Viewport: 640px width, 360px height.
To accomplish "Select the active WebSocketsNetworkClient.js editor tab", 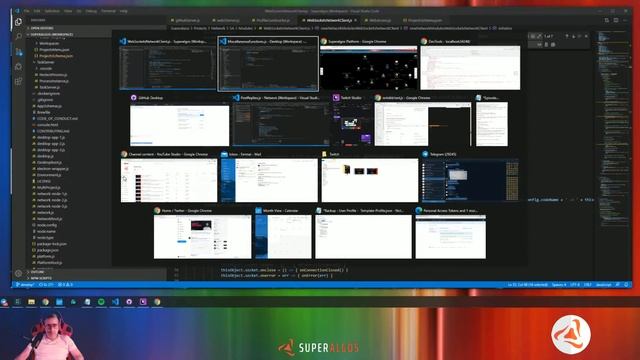I will 329,20.
